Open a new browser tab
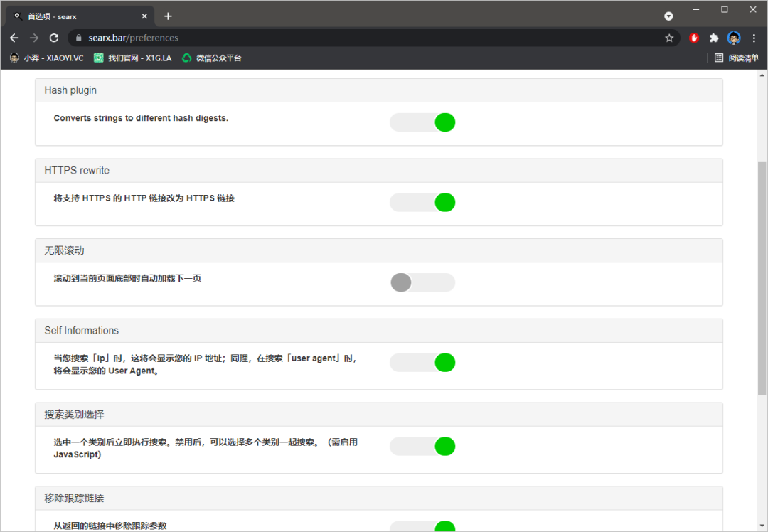Image resolution: width=768 pixels, height=532 pixels. [168, 16]
